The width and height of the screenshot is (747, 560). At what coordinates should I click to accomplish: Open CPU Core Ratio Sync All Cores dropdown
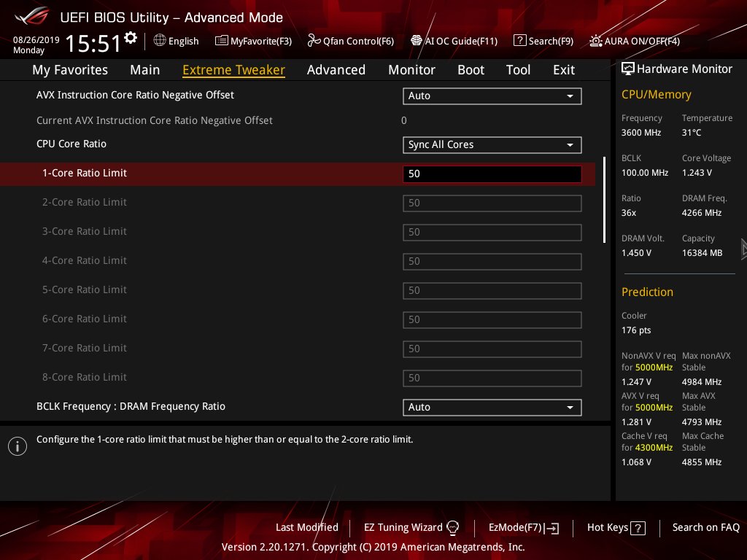492,145
